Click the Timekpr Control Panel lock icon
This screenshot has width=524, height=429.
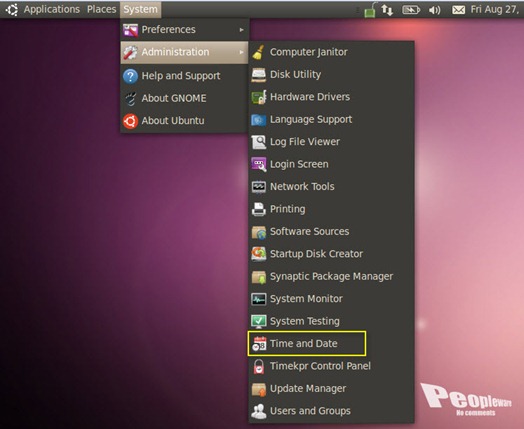coord(258,366)
